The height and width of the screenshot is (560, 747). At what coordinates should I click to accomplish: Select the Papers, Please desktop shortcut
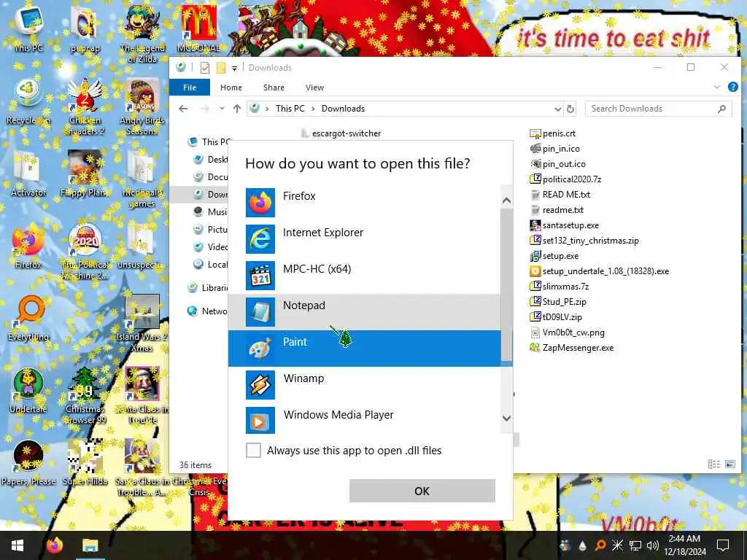pyautogui.click(x=28, y=462)
